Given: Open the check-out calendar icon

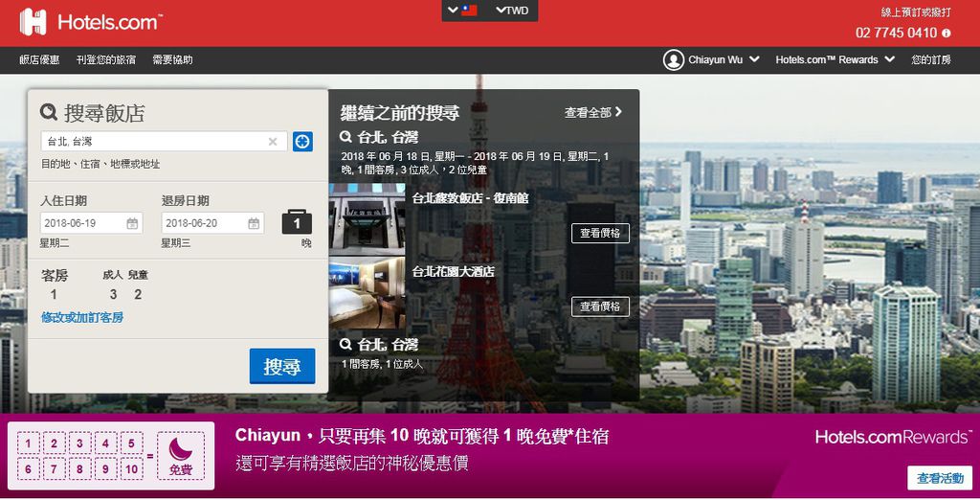Looking at the screenshot, I should [x=253, y=223].
